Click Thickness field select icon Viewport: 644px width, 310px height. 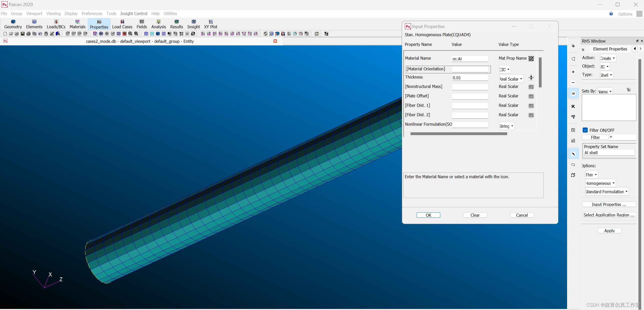(531, 77)
